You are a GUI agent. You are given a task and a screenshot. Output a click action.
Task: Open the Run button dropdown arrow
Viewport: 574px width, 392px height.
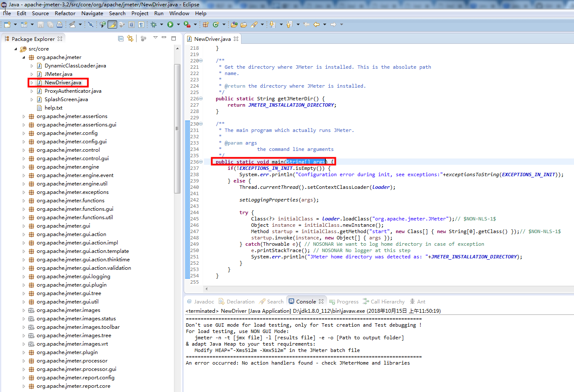[178, 24]
